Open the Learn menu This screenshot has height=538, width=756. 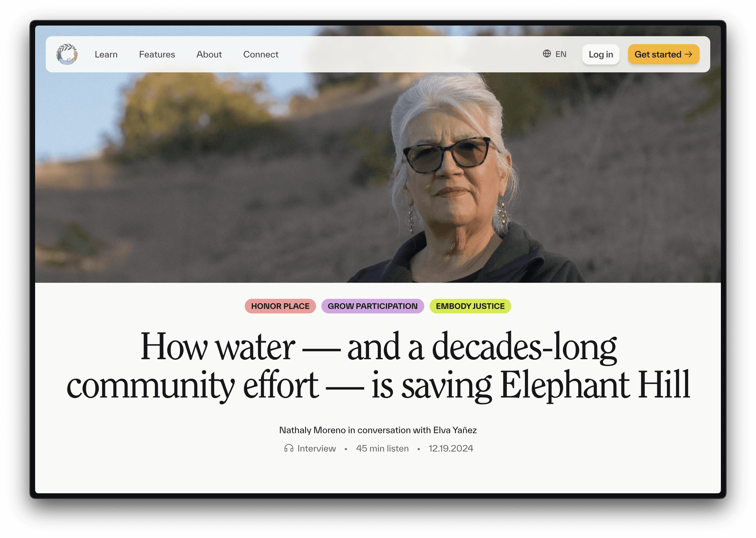click(x=106, y=54)
